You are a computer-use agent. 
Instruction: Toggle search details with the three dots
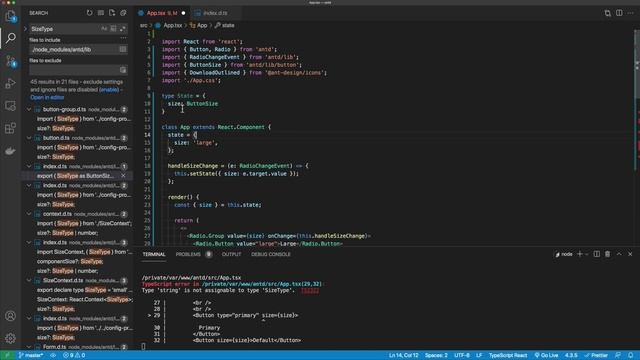123,38
